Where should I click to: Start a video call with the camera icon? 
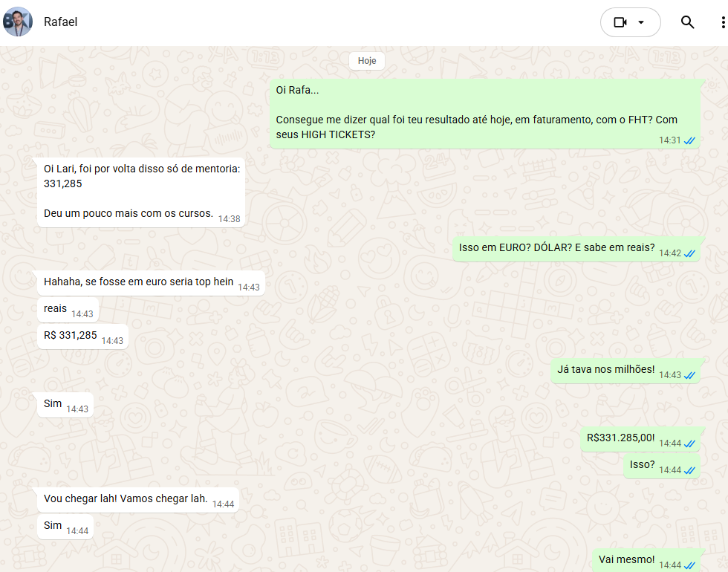[620, 22]
